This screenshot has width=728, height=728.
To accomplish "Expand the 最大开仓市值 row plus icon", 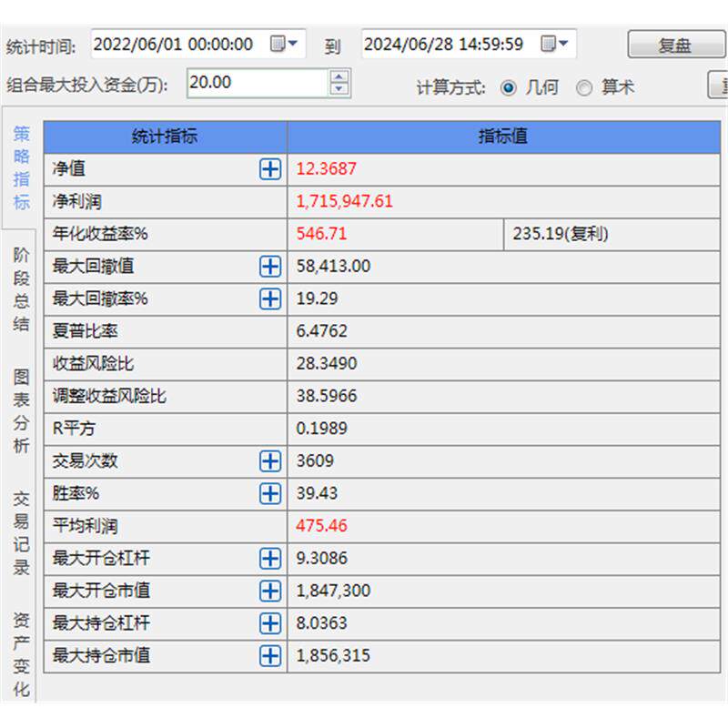I will click(x=269, y=591).
